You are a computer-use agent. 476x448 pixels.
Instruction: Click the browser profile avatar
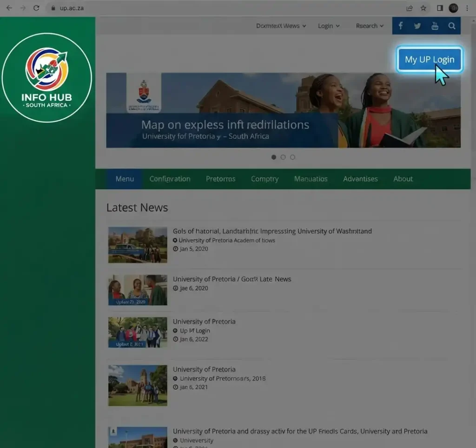click(x=454, y=8)
